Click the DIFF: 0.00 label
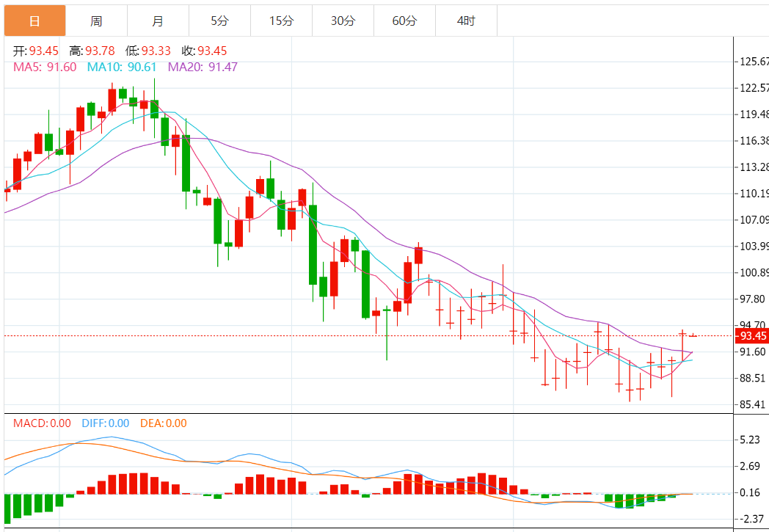Screen dimensions: 769x532 (x=106, y=423)
